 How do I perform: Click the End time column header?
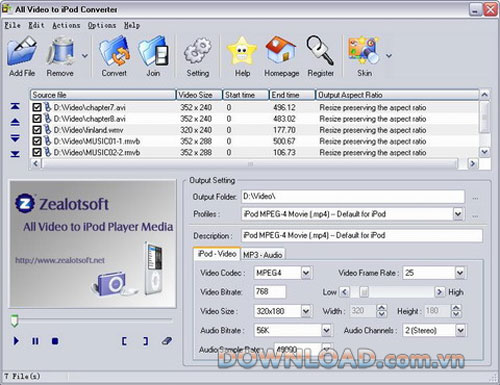[292, 95]
